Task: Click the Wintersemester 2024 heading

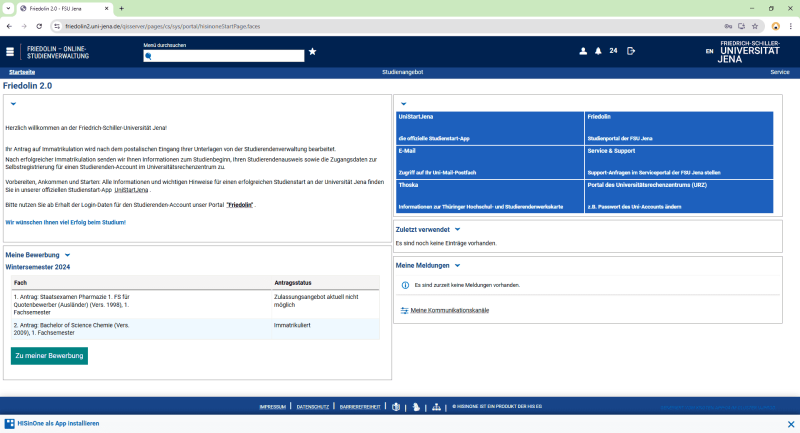Action: 38,267
